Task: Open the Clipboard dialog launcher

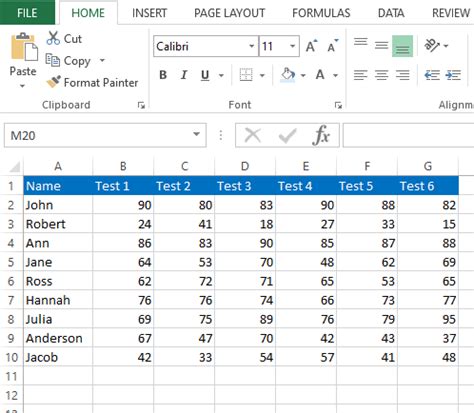Action: (141, 105)
